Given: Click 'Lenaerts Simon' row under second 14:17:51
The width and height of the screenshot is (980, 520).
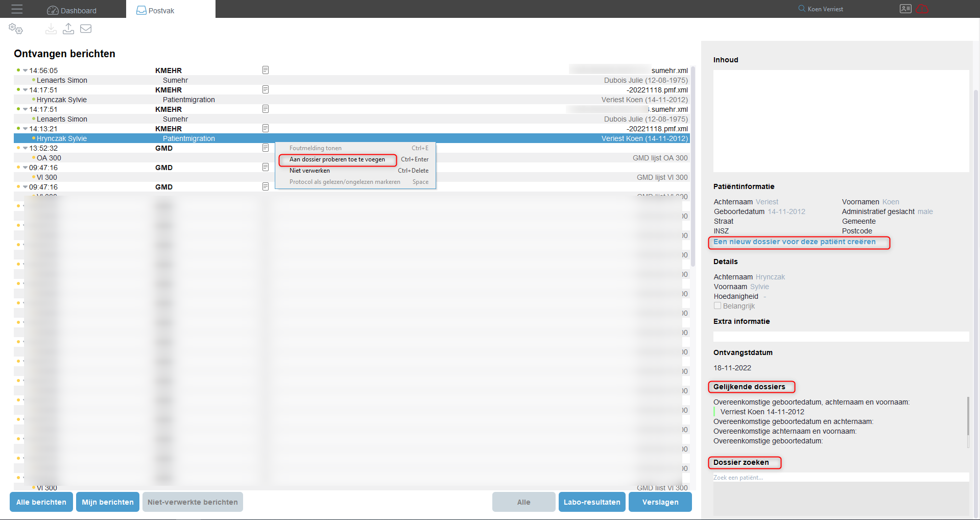Looking at the screenshot, I should point(351,119).
